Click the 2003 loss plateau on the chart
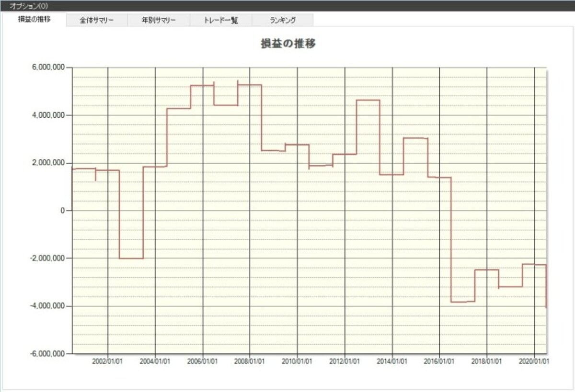575x392 pixels. [x=131, y=258]
